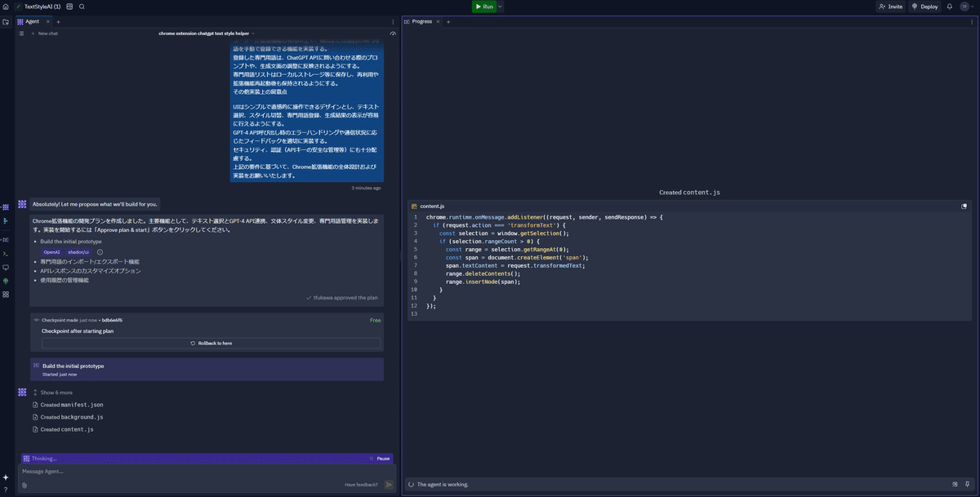Click the content.js file name header
Image resolution: width=980 pixels, height=497 pixels.
432,206
